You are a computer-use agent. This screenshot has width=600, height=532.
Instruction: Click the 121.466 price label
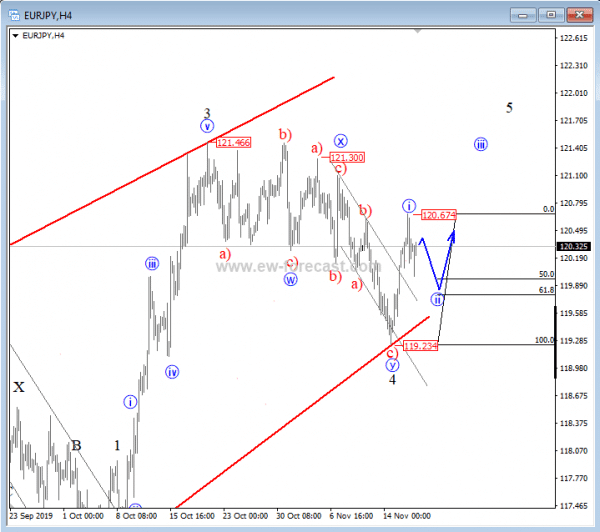coord(233,143)
